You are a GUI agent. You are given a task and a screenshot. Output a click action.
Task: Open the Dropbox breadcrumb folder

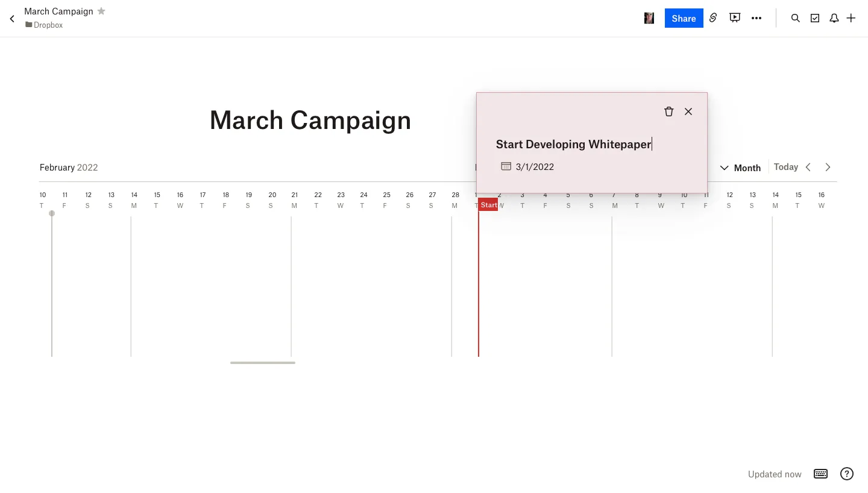[x=43, y=25]
